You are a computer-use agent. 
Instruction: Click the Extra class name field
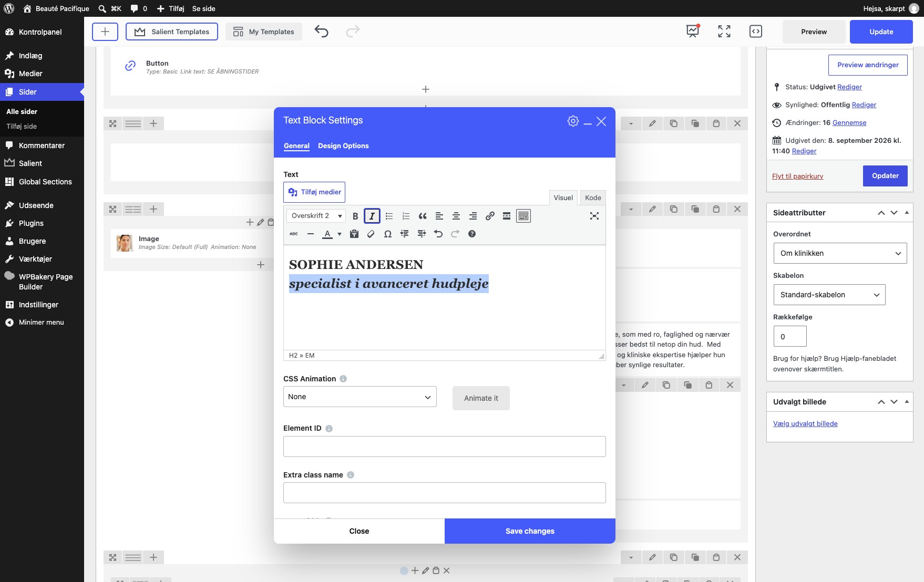445,493
